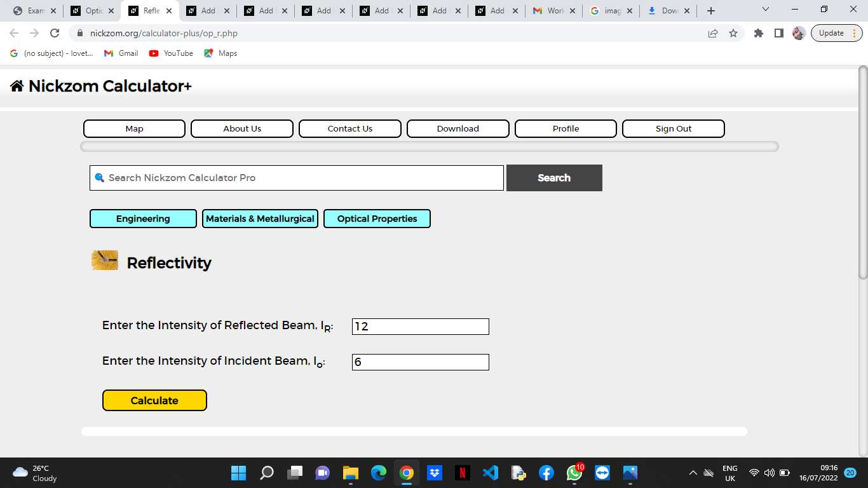
Task: Open Dropbox from the taskbar
Action: point(435,473)
